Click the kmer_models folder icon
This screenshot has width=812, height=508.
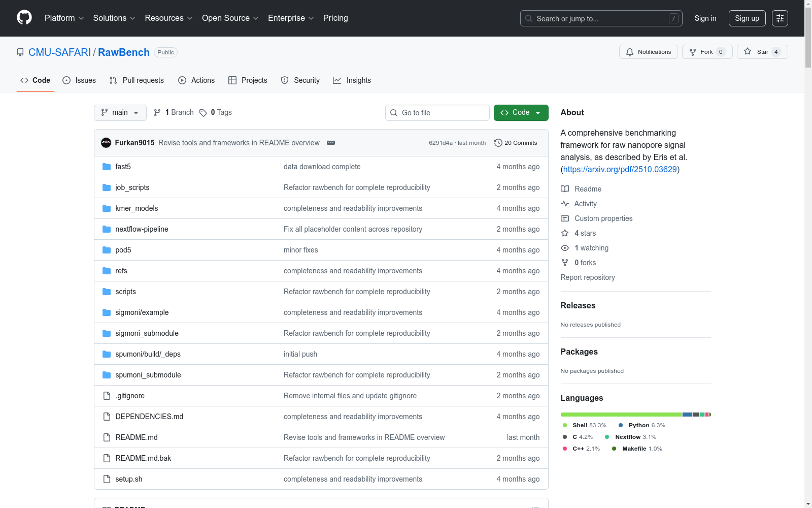pos(107,208)
